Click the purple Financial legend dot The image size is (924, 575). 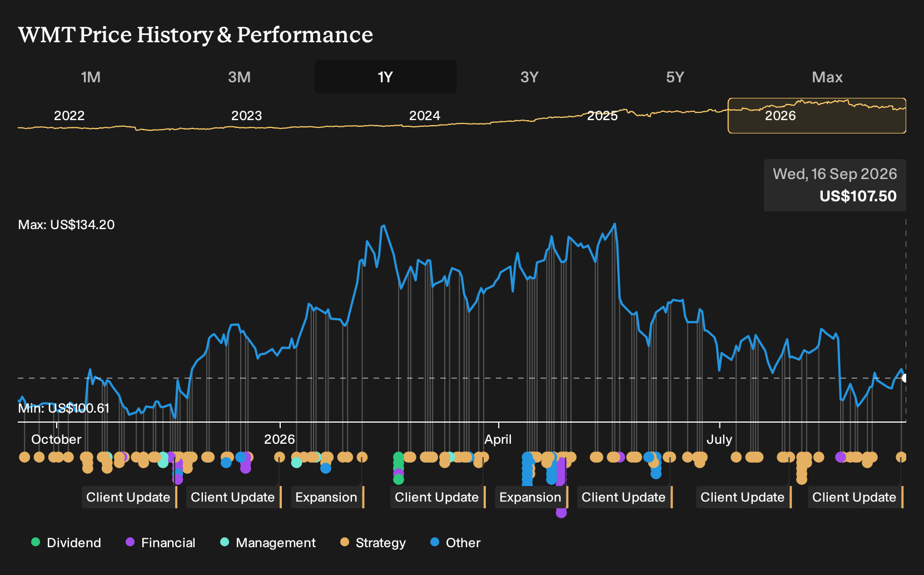(x=130, y=542)
